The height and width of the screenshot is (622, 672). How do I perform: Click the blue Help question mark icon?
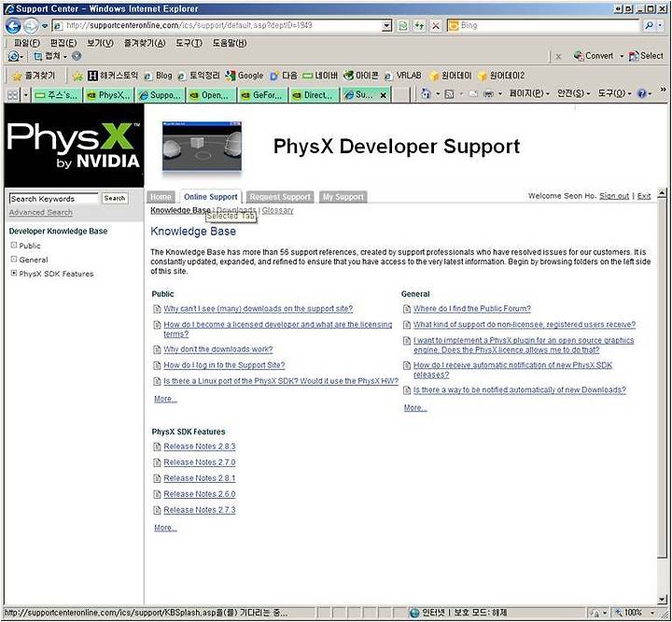coord(642,93)
